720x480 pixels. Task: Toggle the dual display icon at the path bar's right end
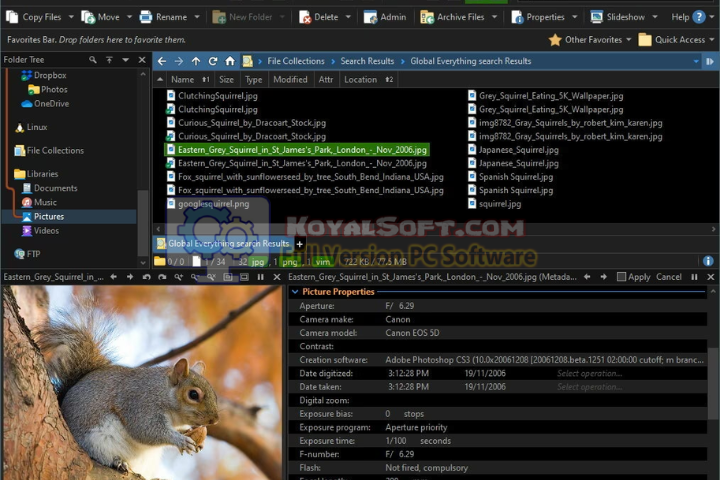[x=710, y=61]
